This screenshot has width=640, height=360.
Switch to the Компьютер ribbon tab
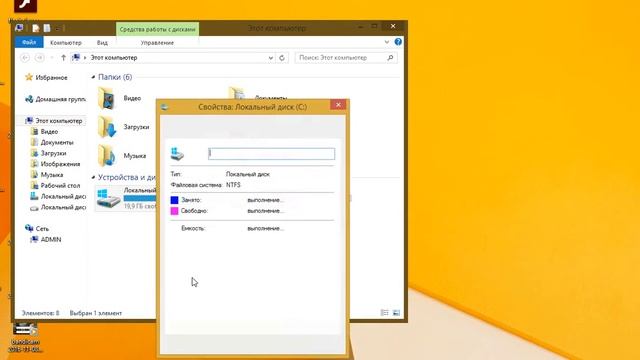pos(66,42)
